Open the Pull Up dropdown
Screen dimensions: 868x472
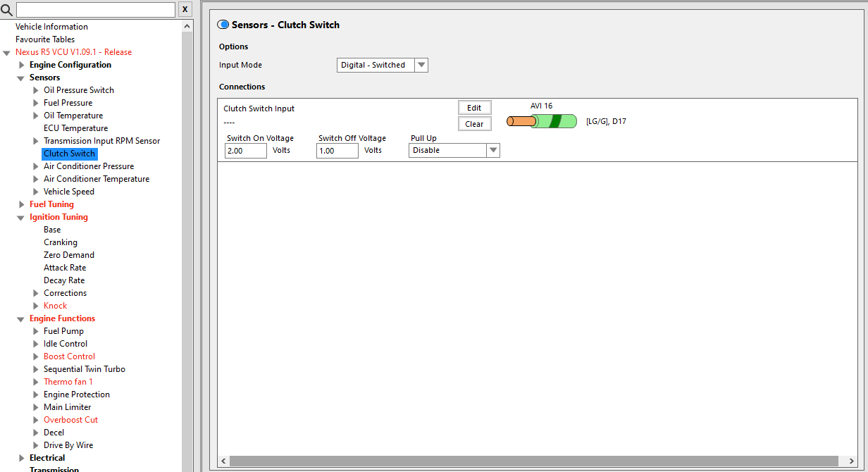454,150
